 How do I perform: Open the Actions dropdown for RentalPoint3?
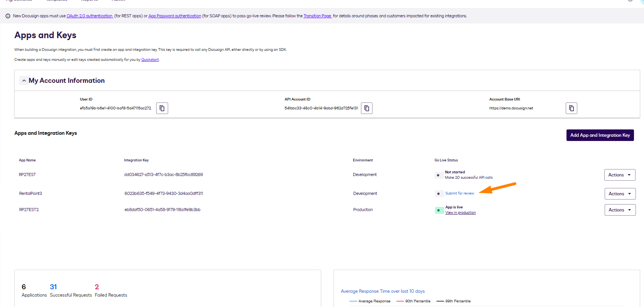pos(620,194)
